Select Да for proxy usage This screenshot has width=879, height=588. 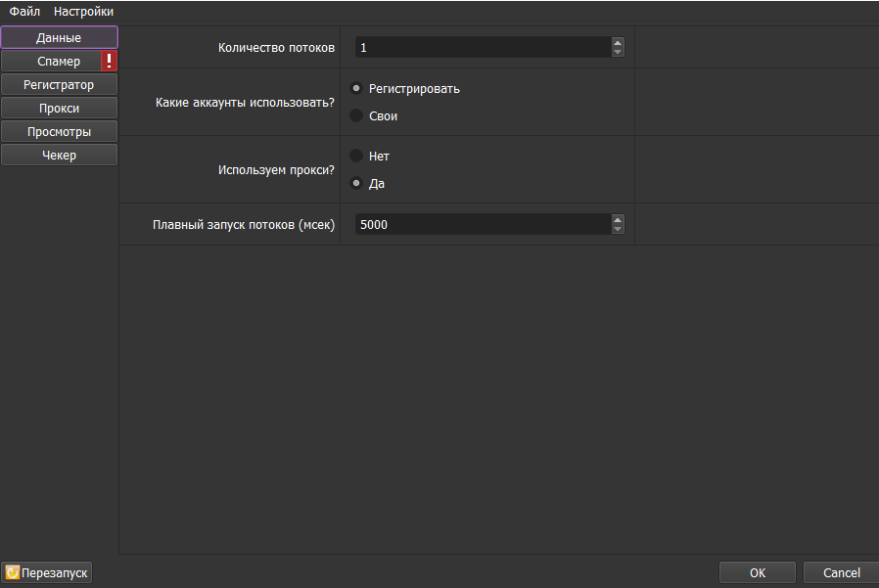point(357,183)
